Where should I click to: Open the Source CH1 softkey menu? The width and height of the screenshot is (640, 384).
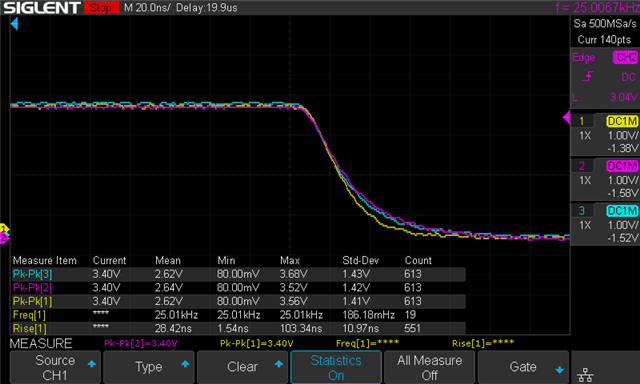tap(55, 367)
